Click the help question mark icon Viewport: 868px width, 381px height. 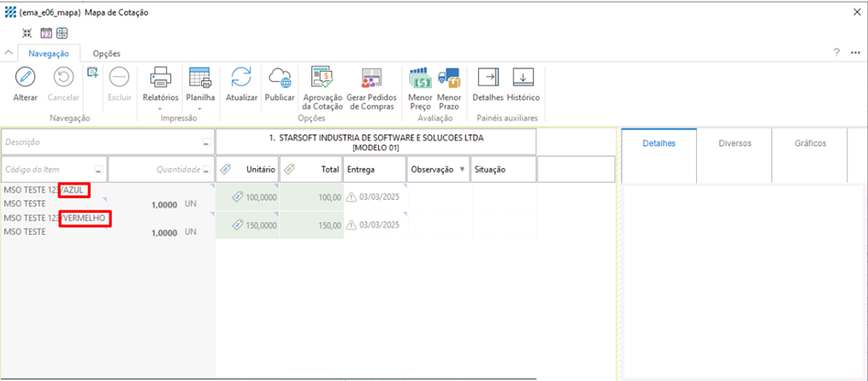coord(836,52)
